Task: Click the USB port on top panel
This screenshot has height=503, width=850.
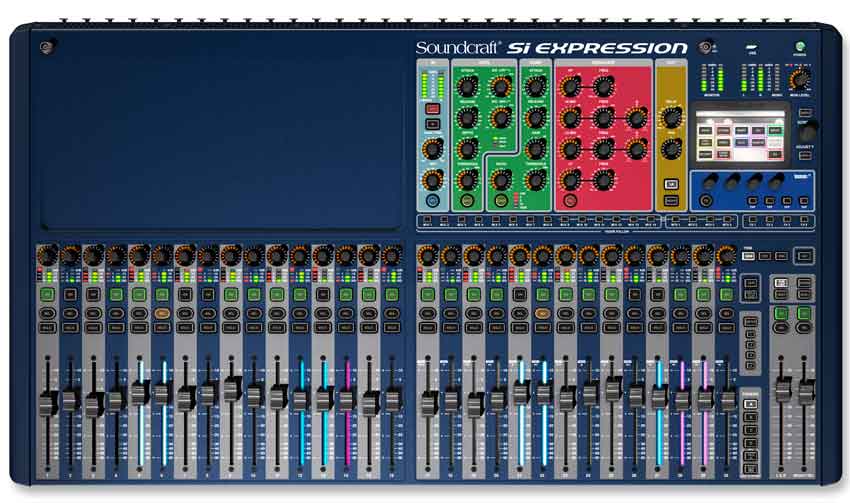Action: [752, 47]
